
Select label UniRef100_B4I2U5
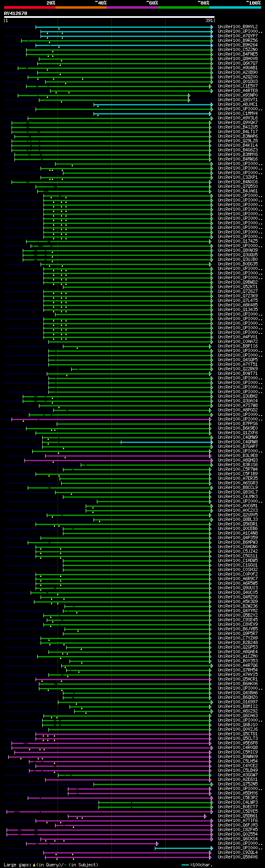click(238, 127)
